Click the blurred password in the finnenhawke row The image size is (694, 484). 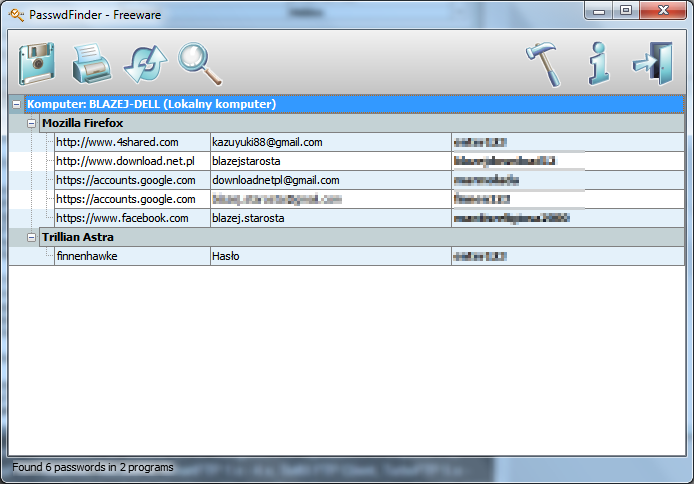[x=480, y=256]
